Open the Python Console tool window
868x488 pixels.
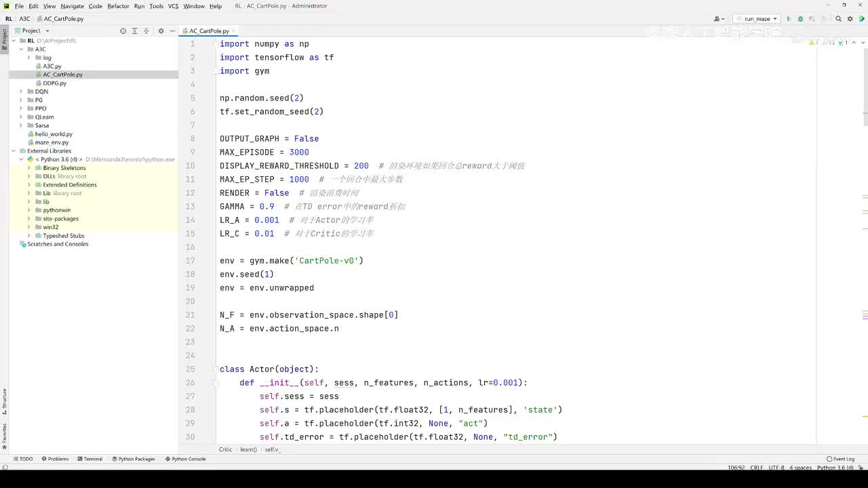tap(184, 459)
